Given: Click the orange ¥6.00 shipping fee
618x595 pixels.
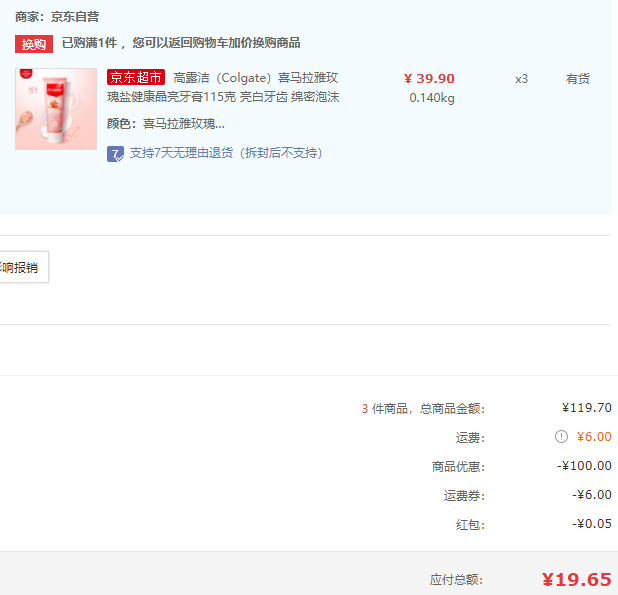Looking at the screenshot, I should coord(594,437).
